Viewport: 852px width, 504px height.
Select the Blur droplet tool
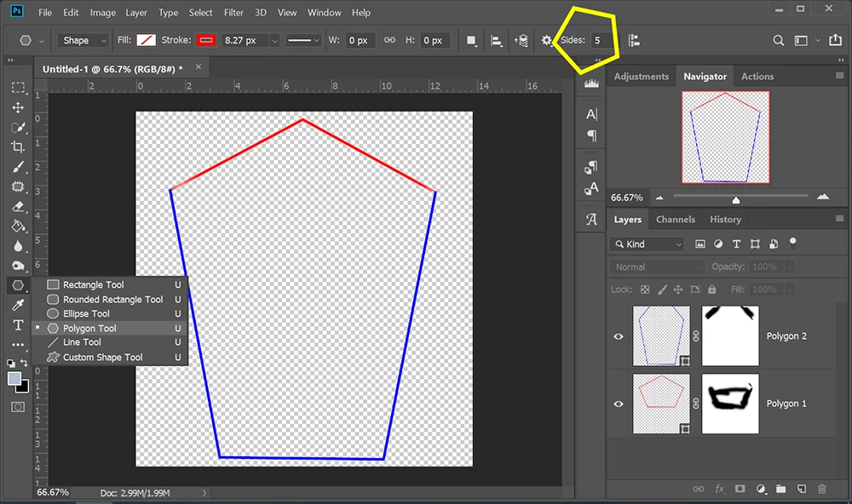point(18,246)
